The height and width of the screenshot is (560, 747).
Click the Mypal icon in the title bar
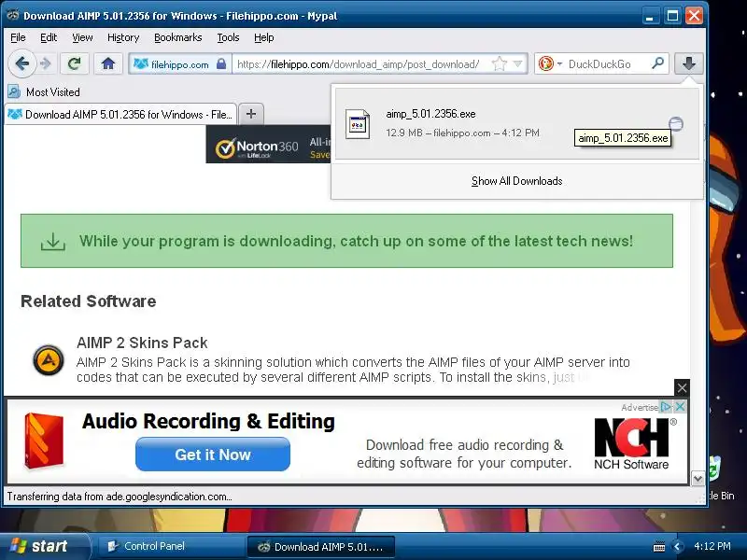click(x=13, y=15)
